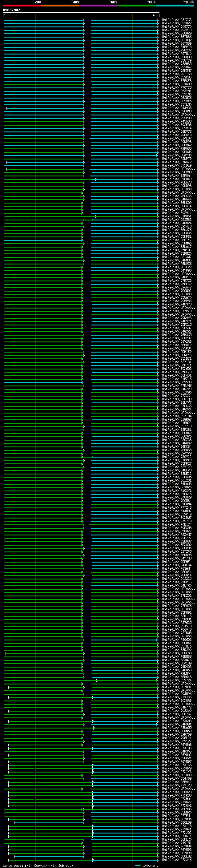
Task: Select the UniRef100_C6SVX5 label
Action: [x=176, y=101]
